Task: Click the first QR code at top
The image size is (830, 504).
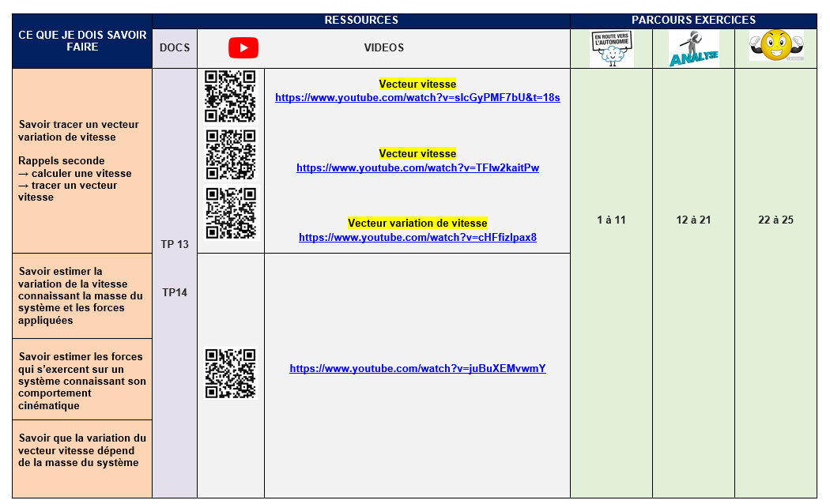Action: [x=230, y=96]
